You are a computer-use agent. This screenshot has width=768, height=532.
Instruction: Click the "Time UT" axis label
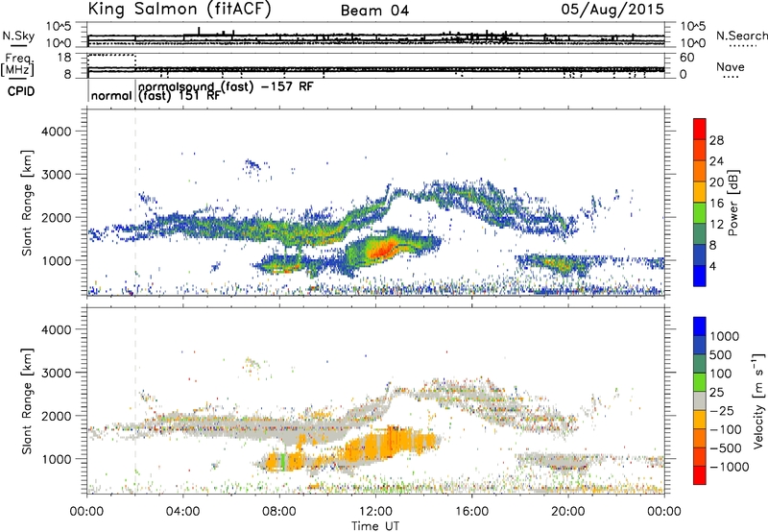(375, 525)
